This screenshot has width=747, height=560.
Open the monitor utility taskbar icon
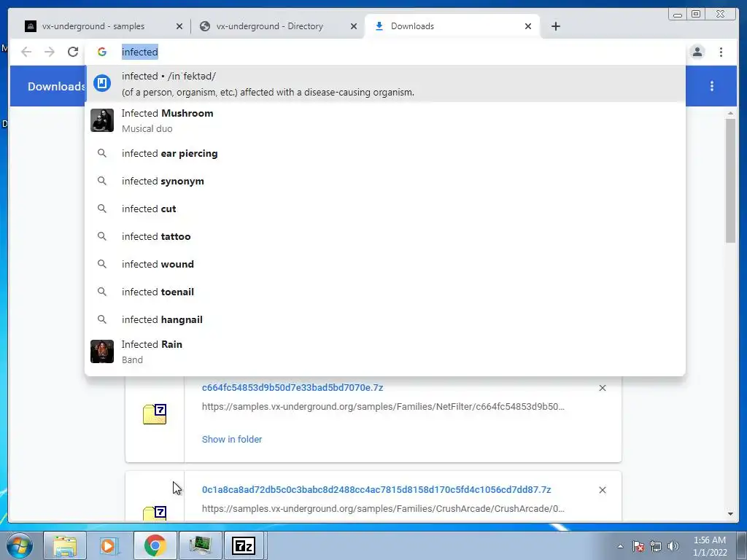click(200, 545)
